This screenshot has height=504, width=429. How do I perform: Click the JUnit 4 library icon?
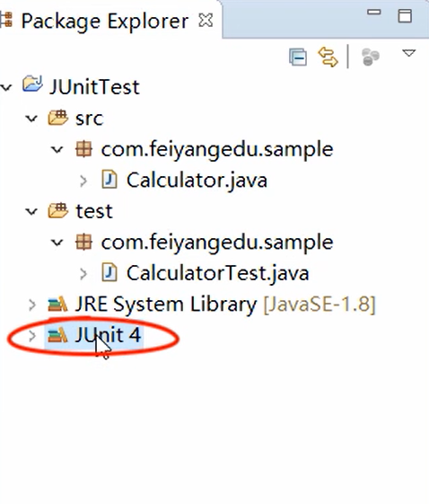coord(57,335)
